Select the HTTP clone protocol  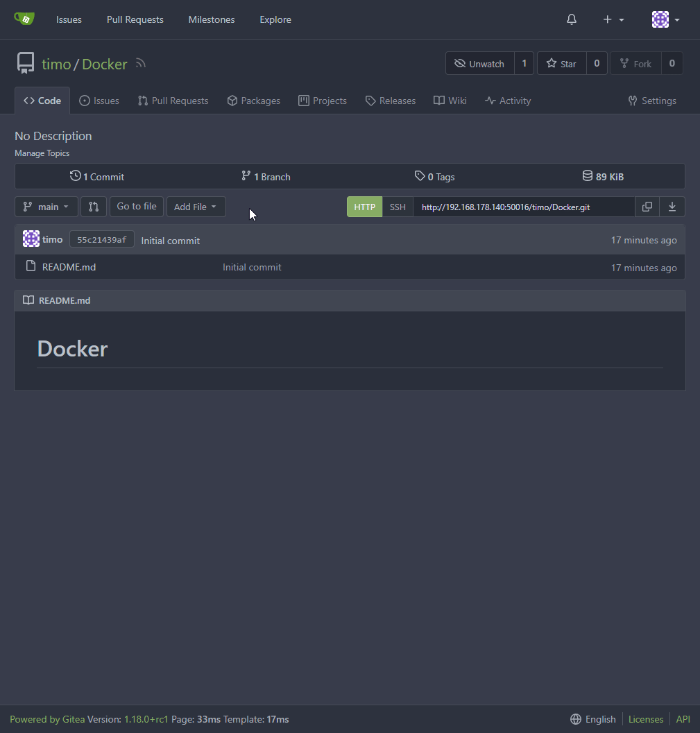364,207
